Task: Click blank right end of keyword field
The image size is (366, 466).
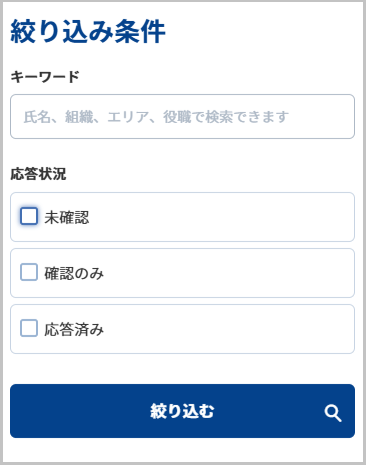Action: [322, 116]
